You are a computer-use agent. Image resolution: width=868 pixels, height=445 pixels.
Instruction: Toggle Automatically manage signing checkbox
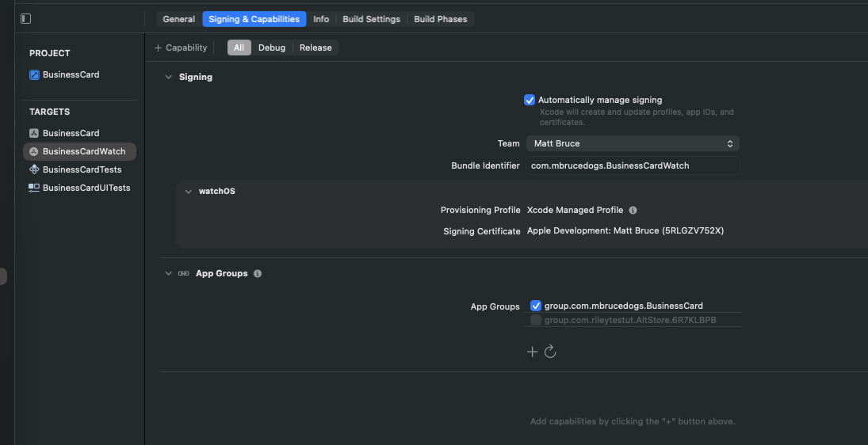[530, 100]
